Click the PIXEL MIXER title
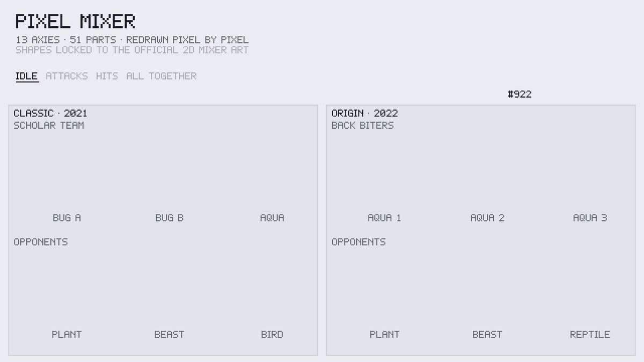 [75, 21]
